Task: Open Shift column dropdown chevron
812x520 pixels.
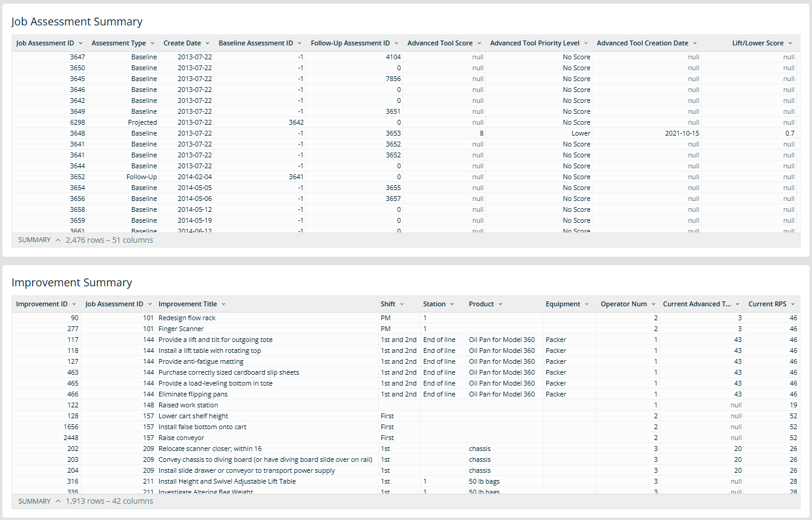Action: (402, 304)
